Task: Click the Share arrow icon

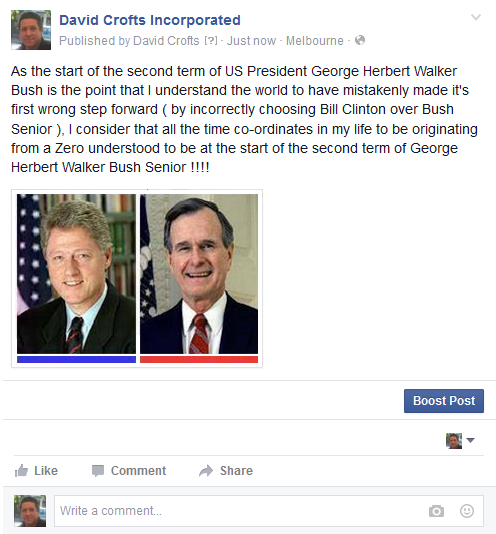Action: (x=206, y=471)
